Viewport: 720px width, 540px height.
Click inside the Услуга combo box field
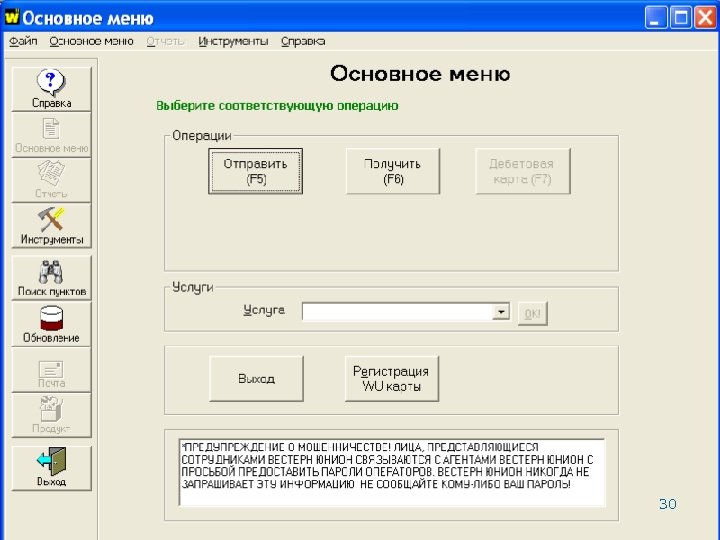pyautogui.click(x=397, y=312)
